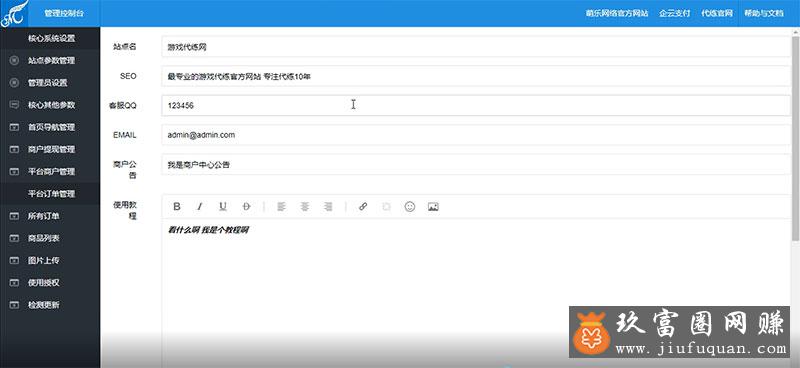800x368 pixels.
Task: Open 商户提现管理 in the sidebar
Action: click(x=50, y=150)
